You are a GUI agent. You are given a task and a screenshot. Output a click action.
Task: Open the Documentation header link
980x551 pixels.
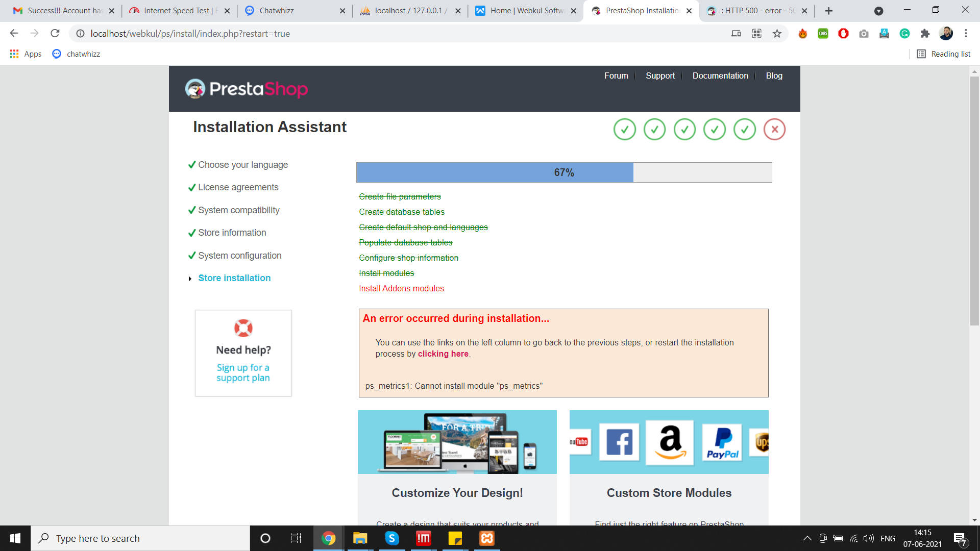pos(720,76)
